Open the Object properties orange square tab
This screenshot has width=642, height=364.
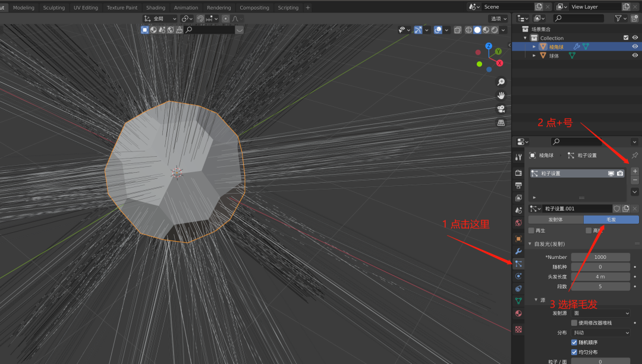(518, 239)
